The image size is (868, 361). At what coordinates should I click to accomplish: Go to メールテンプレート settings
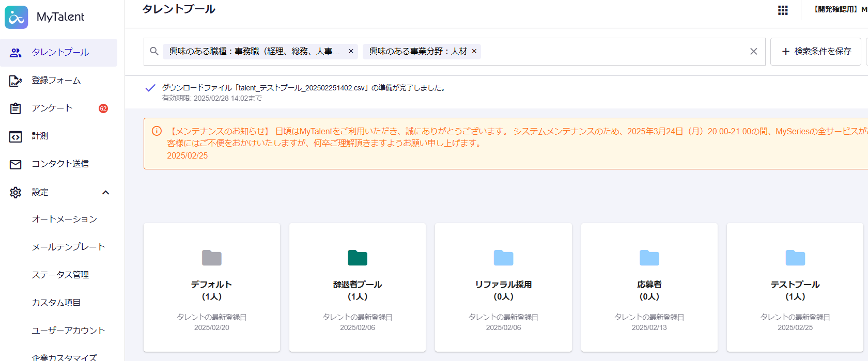click(68, 247)
